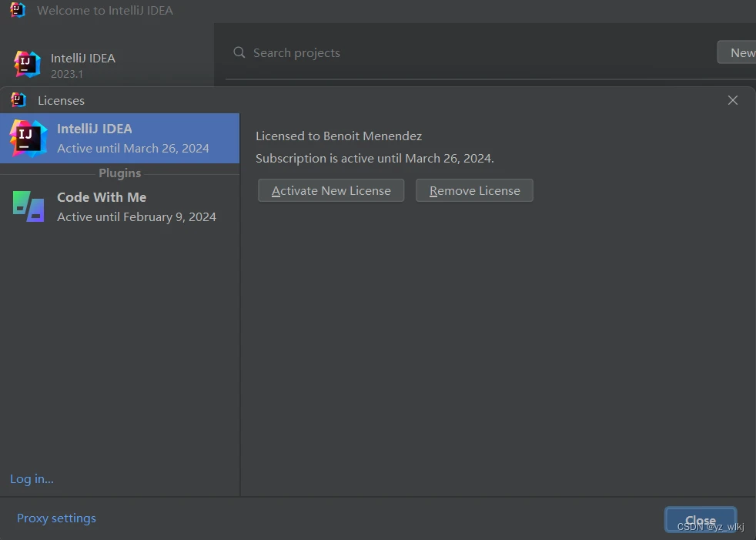Click the IJ icon in the Licenses title bar
Screen dimensions: 756x540
[x=18, y=100]
